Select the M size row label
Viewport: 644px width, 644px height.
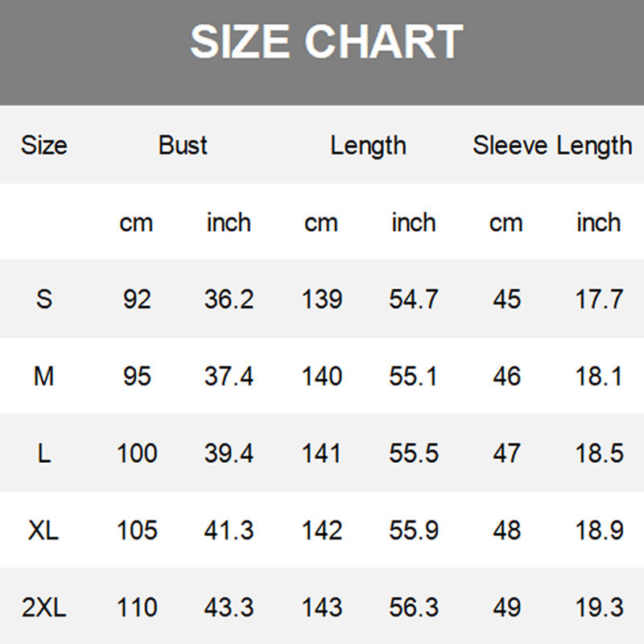click(x=44, y=376)
